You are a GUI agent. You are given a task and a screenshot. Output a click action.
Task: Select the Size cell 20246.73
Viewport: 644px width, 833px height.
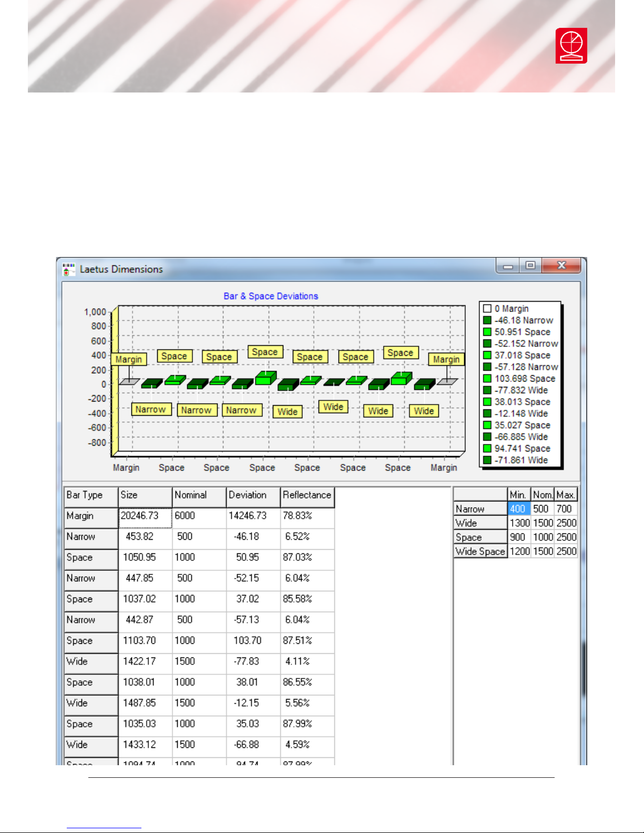(x=145, y=517)
